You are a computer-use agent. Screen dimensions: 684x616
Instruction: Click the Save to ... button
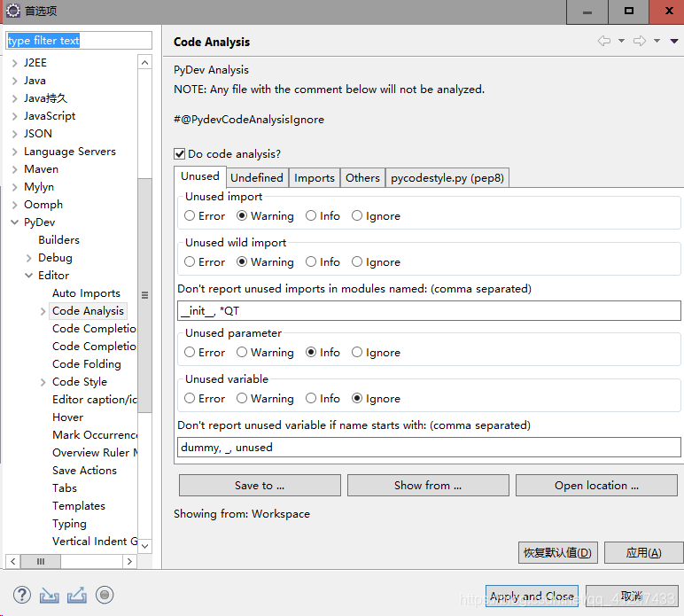[260, 486]
